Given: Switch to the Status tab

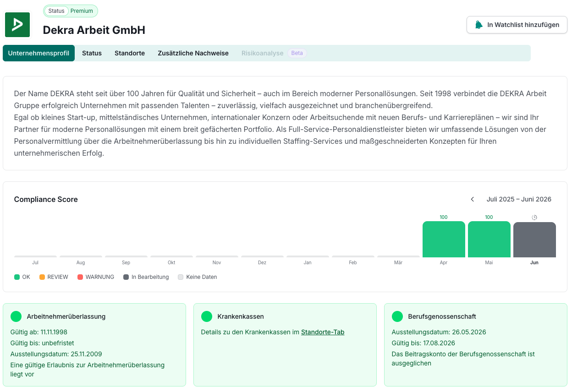Looking at the screenshot, I should (x=92, y=53).
